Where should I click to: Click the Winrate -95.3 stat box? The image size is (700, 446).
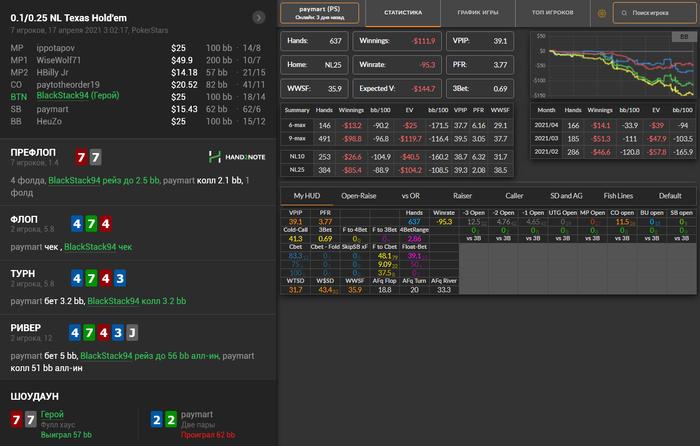[x=397, y=65]
